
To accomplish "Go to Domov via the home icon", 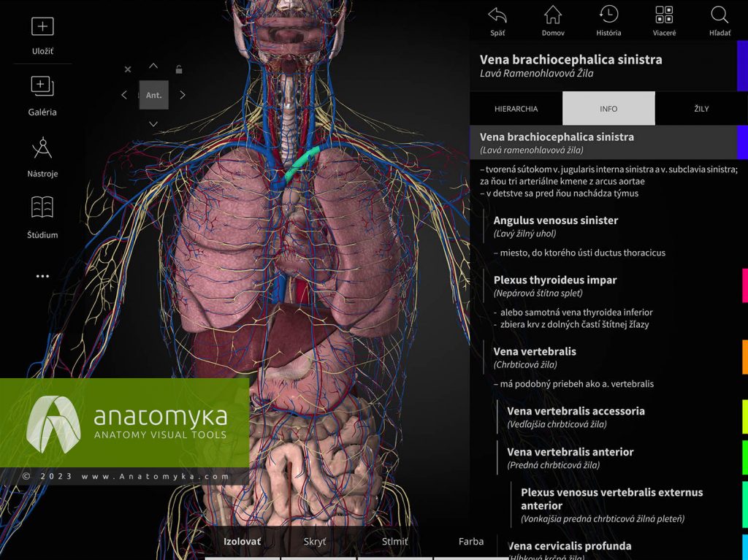I will click(553, 16).
